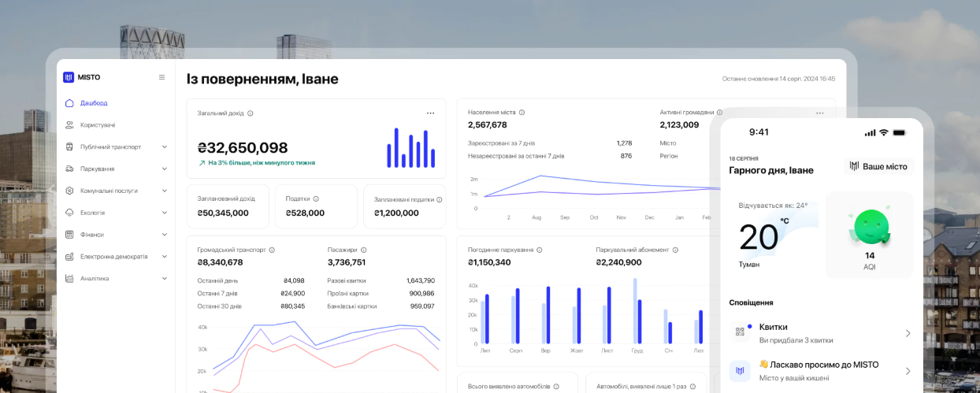Open info icon next to Громадський транспорт
This screenshot has width=980, height=393.
[x=272, y=250]
